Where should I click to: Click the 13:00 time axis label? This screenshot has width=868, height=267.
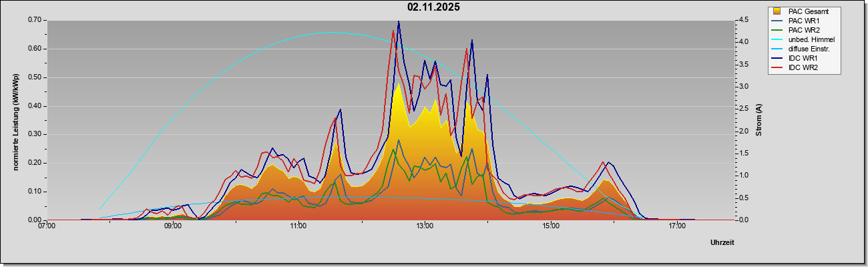pos(425,227)
